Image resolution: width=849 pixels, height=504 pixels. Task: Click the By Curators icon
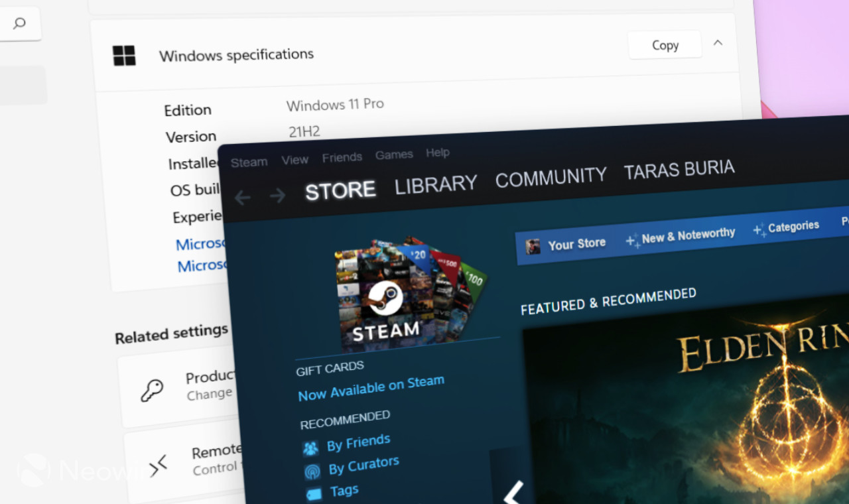click(312, 472)
